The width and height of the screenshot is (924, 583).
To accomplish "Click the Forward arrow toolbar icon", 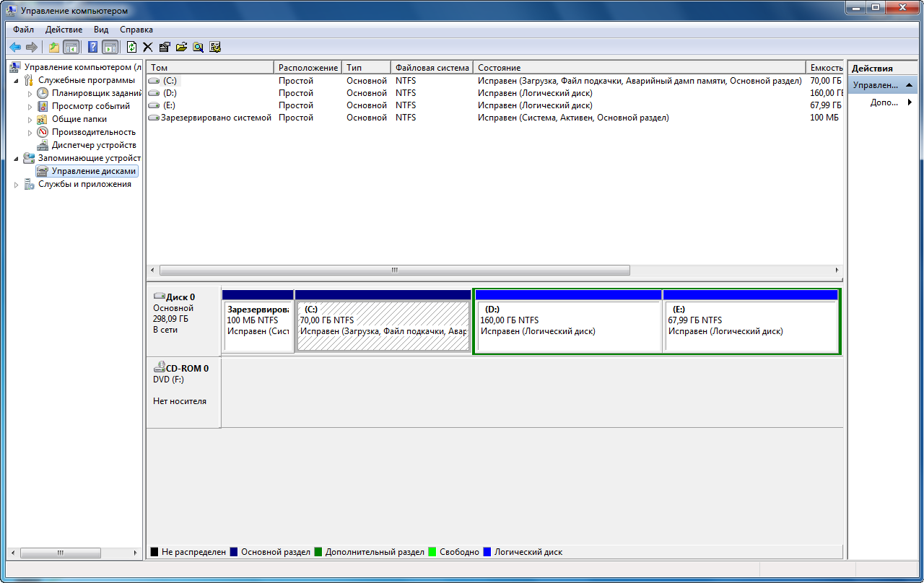I will click(x=31, y=47).
